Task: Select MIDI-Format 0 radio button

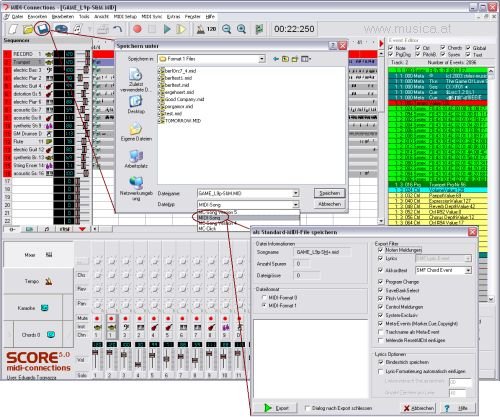Action: click(264, 297)
